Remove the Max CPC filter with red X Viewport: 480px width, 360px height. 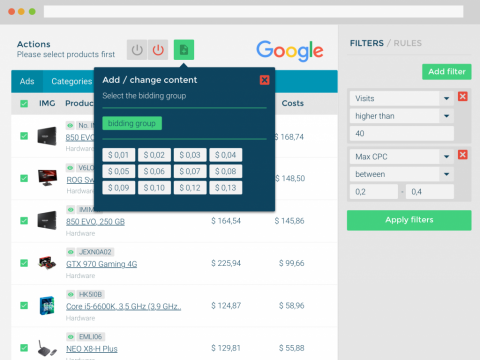[x=463, y=155]
